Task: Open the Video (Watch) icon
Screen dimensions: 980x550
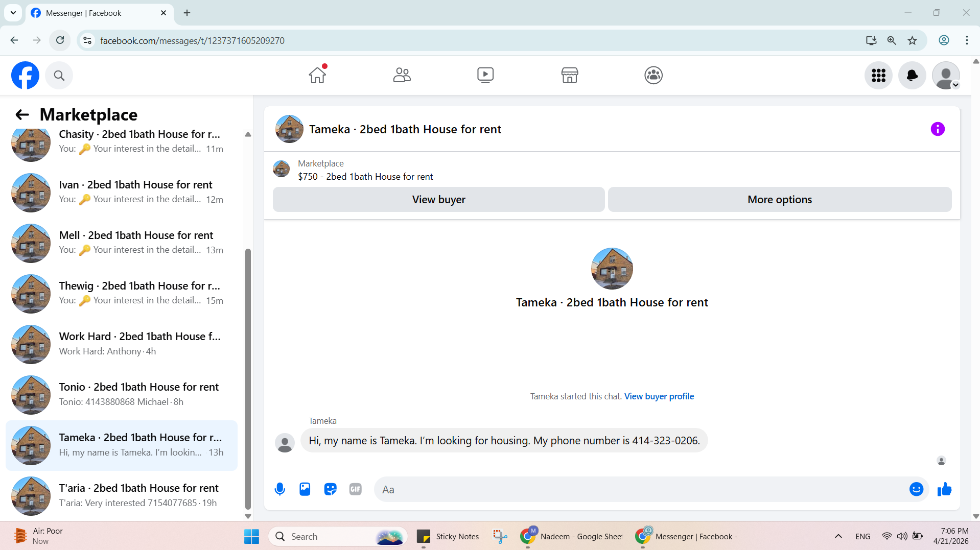Action: pos(485,75)
